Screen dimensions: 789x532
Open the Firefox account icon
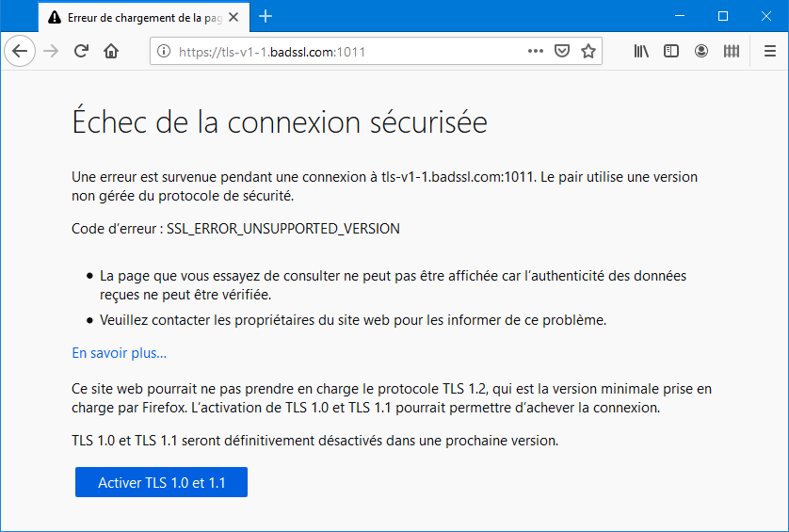tap(701, 52)
